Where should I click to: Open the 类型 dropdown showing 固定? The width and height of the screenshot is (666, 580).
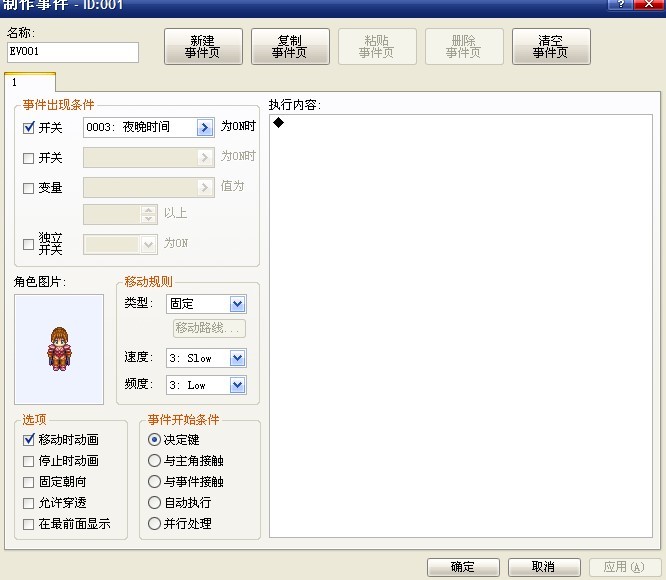[x=206, y=304]
